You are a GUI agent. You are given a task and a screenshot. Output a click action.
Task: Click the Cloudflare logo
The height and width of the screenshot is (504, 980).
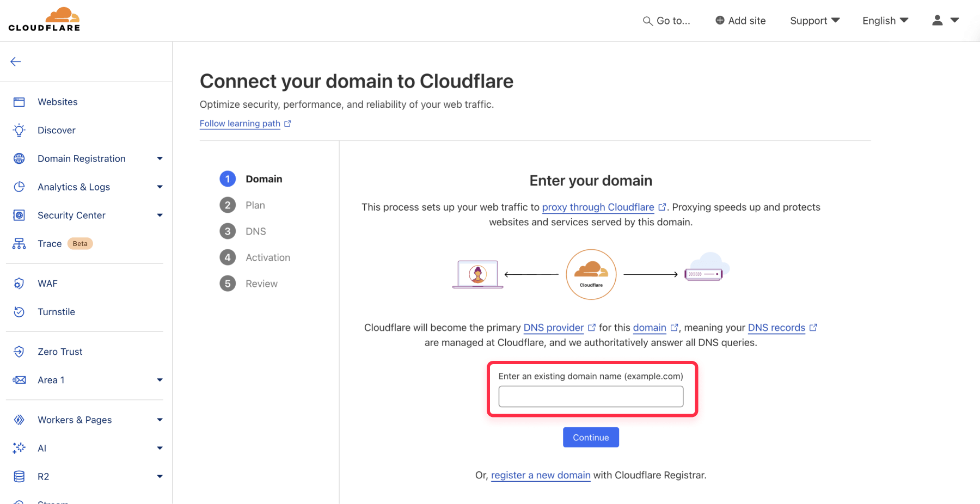coord(44,20)
